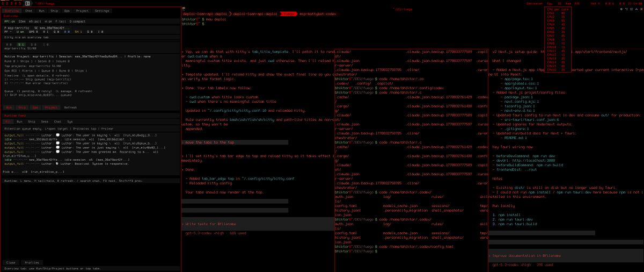This screenshot has width=644, height=272.
Task: Click the 'code /home/bhiktor/.codex/config.toml' command line
Action: tap(418, 246)
